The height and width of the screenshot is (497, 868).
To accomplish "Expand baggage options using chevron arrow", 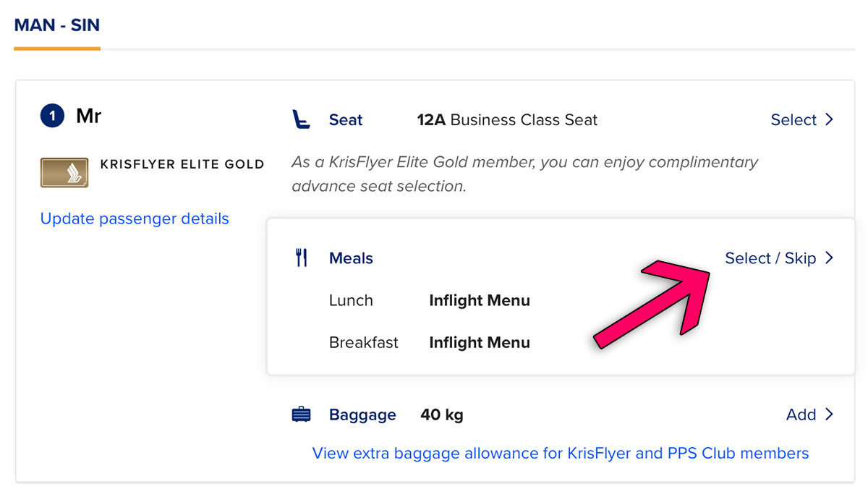I will (x=829, y=414).
